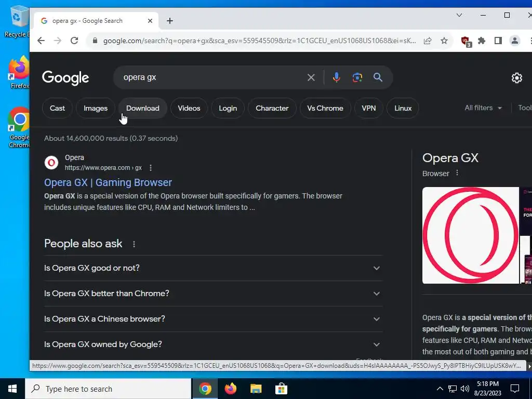Bookmark this page with the star icon
This screenshot has height=399, width=532.
444,41
